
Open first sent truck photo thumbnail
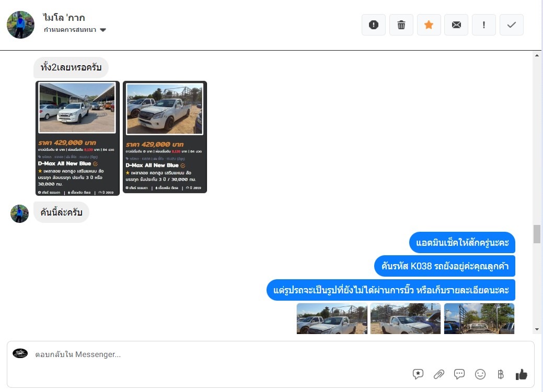(x=332, y=318)
